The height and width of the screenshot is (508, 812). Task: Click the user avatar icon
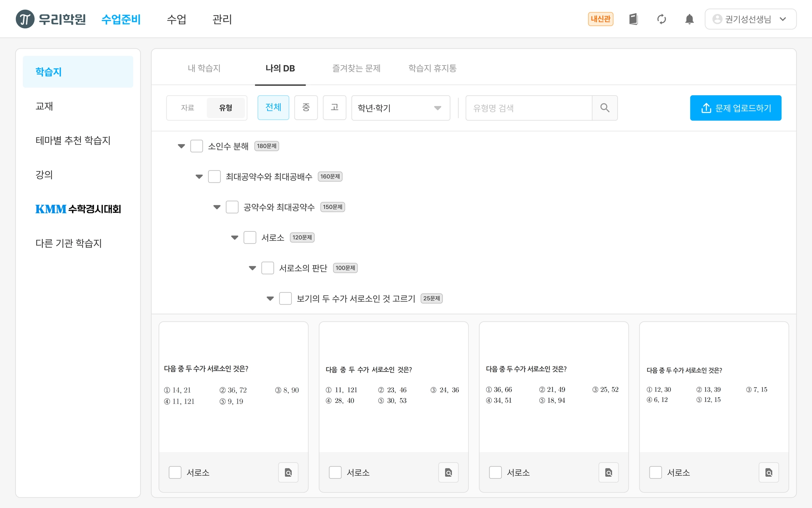pyautogui.click(x=717, y=19)
